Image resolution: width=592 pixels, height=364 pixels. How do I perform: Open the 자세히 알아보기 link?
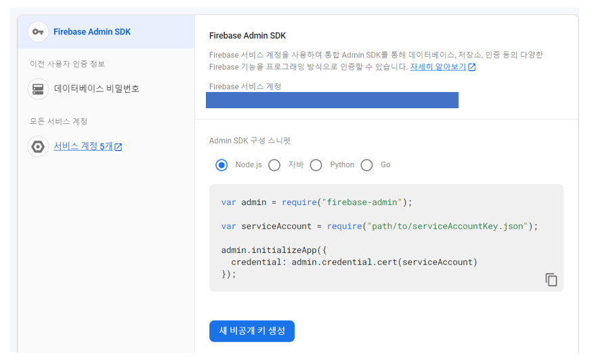pyautogui.click(x=438, y=67)
